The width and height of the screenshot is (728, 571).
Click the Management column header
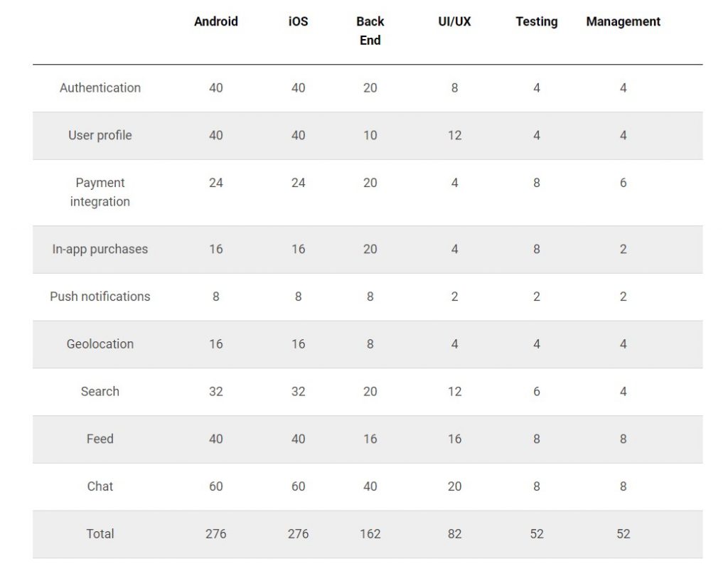point(623,22)
